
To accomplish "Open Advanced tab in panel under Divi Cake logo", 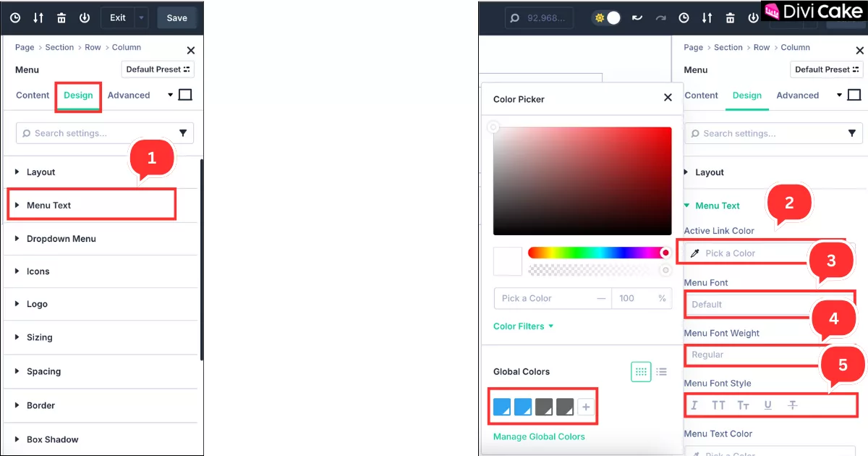I will click(x=797, y=95).
